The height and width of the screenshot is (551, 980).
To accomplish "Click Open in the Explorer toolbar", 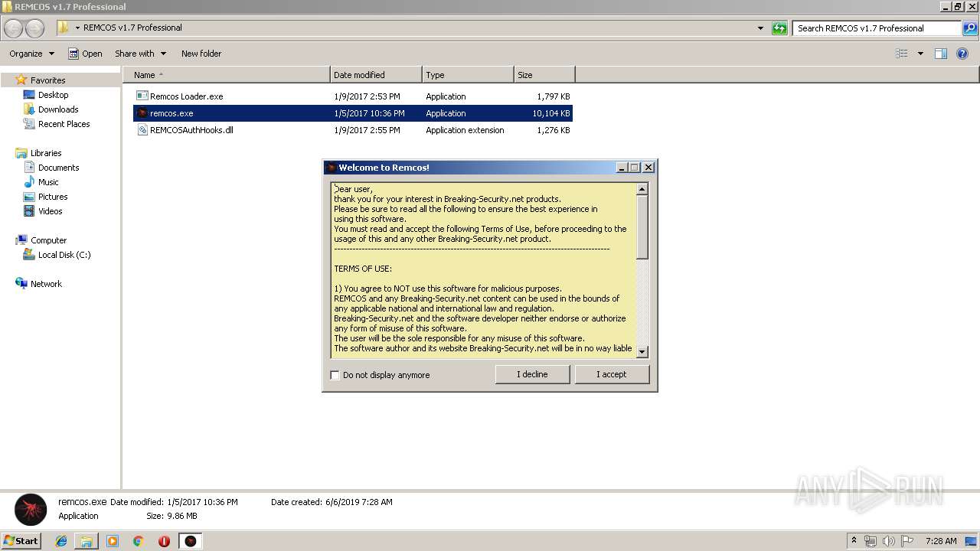I will pos(85,54).
